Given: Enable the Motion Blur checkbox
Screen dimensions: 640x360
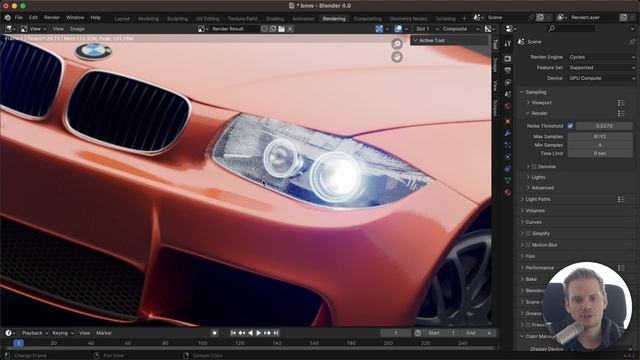Looking at the screenshot, I should pyautogui.click(x=528, y=245).
